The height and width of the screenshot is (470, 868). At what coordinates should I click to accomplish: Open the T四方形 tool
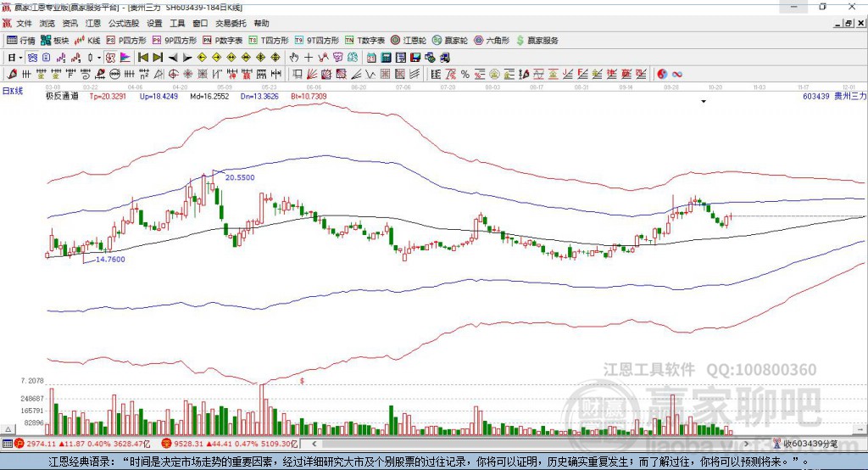(269, 41)
